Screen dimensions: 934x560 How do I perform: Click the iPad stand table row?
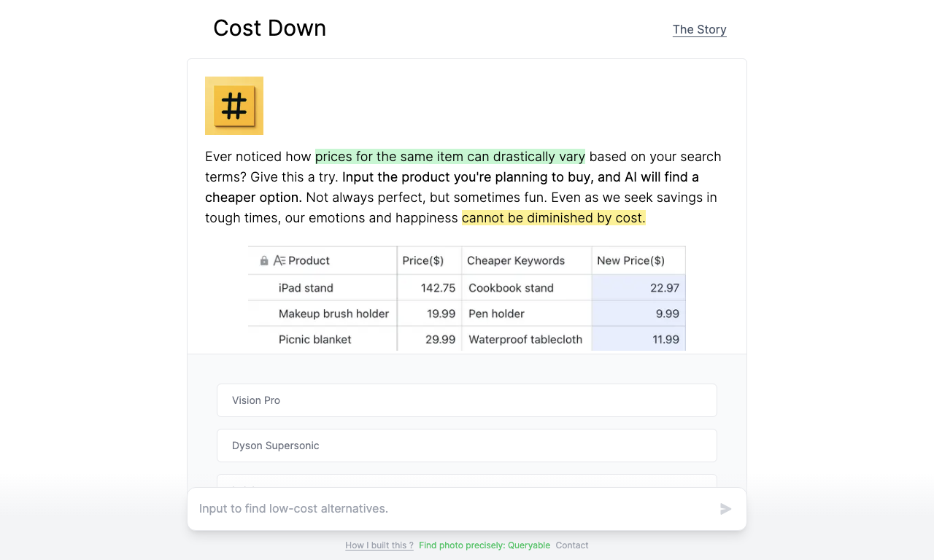(467, 288)
